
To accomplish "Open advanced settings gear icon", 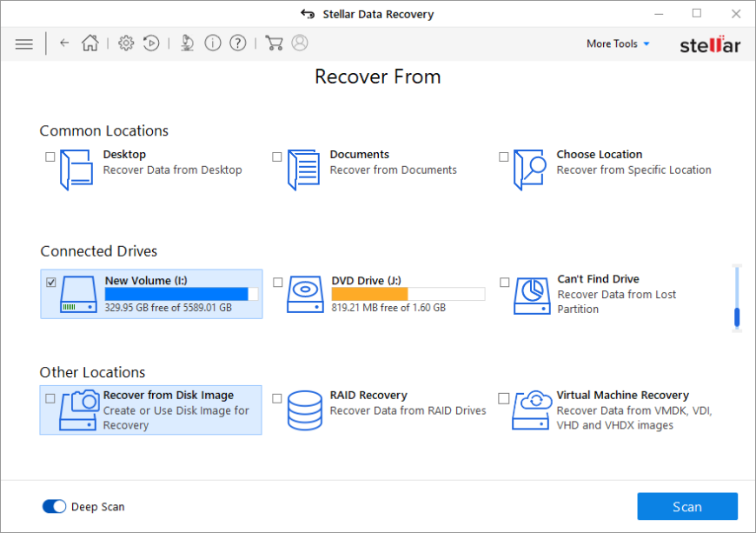I will tap(126, 43).
